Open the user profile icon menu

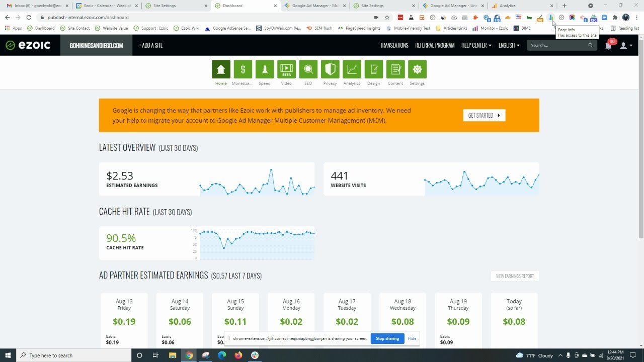[x=626, y=45]
